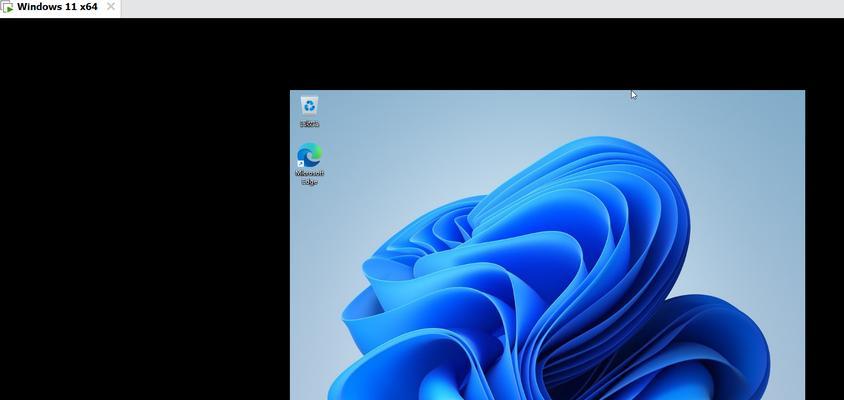Select the Recycle Bin desktop icon

pos(310,111)
